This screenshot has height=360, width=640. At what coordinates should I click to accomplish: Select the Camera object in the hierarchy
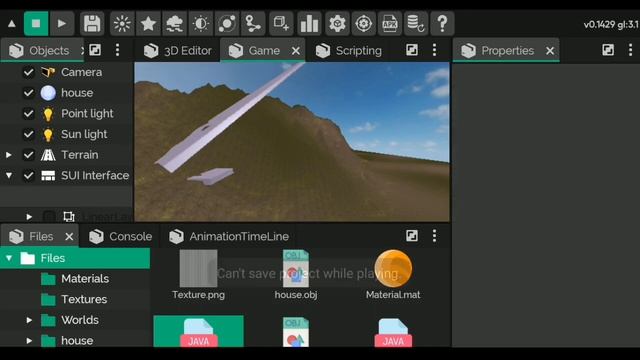tap(81, 72)
